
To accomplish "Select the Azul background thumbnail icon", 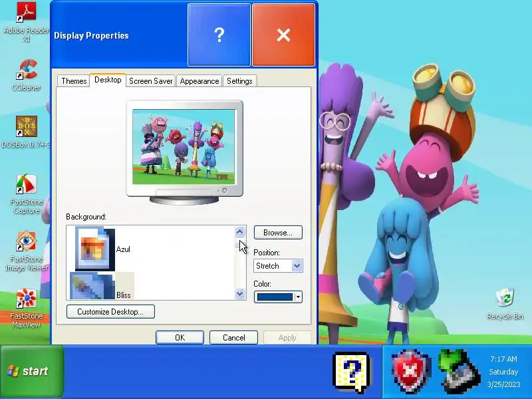I will coord(94,249).
